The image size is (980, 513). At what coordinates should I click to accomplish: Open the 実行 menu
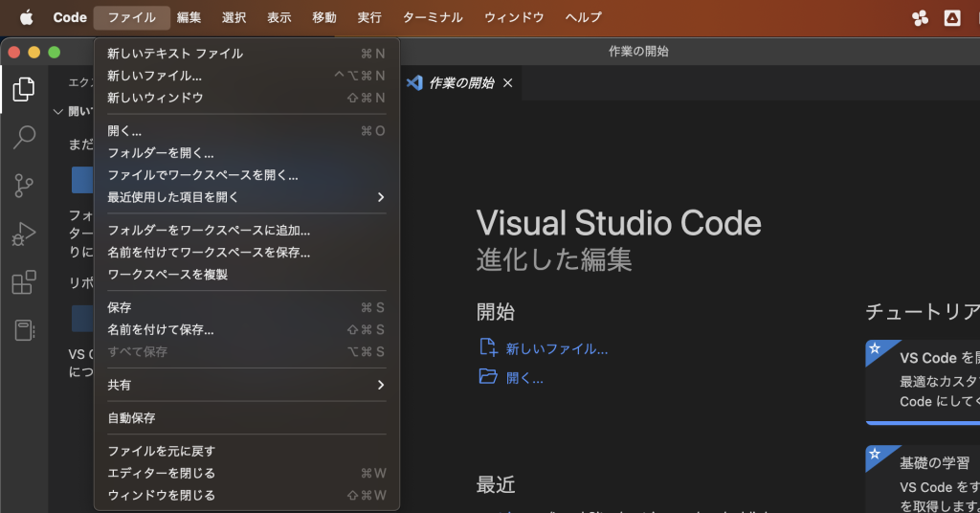(369, 17)
